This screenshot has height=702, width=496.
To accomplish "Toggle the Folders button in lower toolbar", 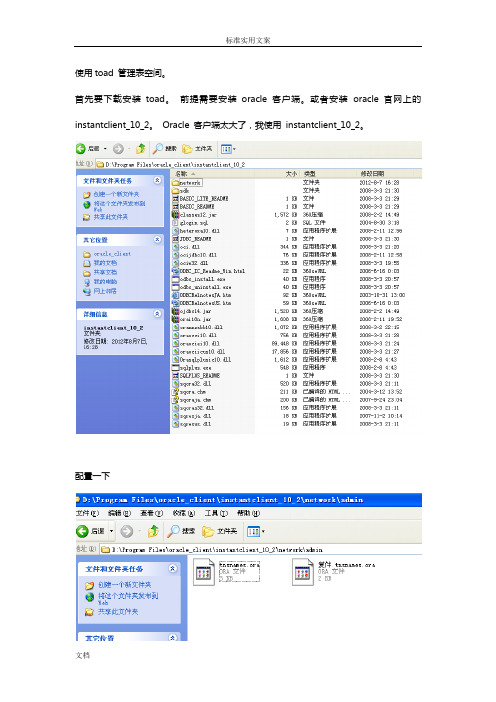I will [220, 531].
